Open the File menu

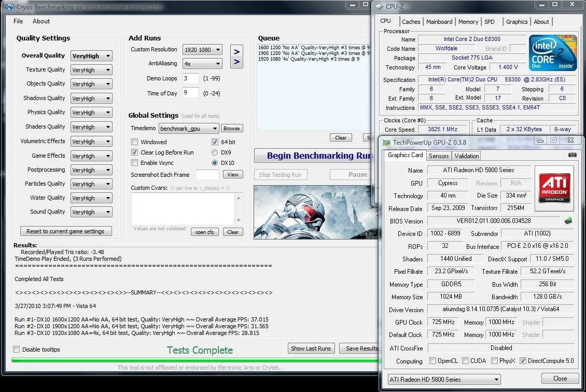[x=18, y=21]
